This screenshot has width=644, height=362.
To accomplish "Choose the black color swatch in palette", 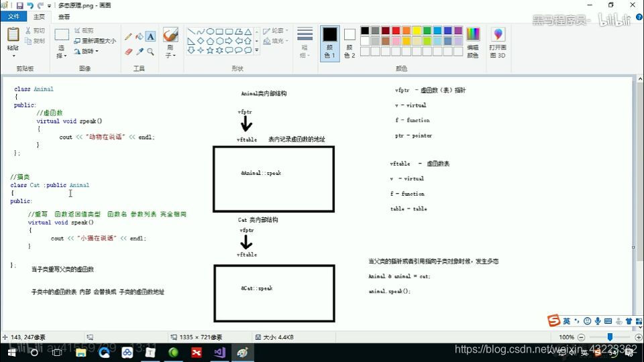I will click(365, 31).
